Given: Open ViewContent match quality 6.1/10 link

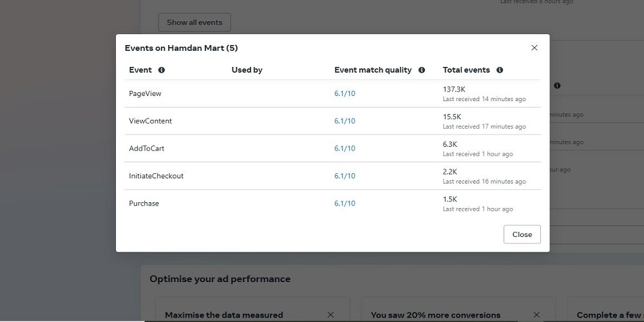Looking at the screenshot, I should coord(345,121).
